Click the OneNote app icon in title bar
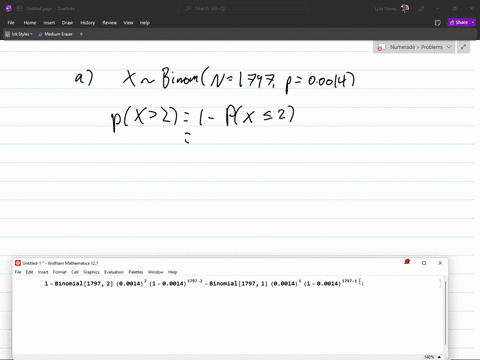This screenshot has width=480, height=360. tap(9, 9)
